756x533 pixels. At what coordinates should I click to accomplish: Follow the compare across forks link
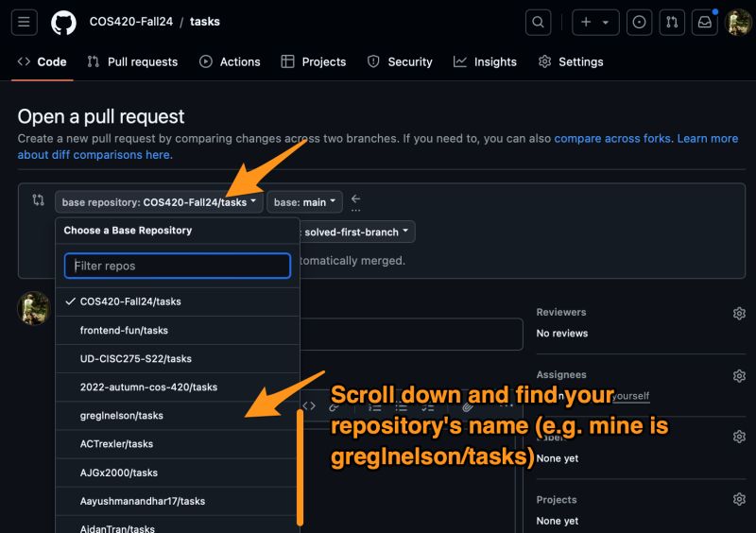612,138
